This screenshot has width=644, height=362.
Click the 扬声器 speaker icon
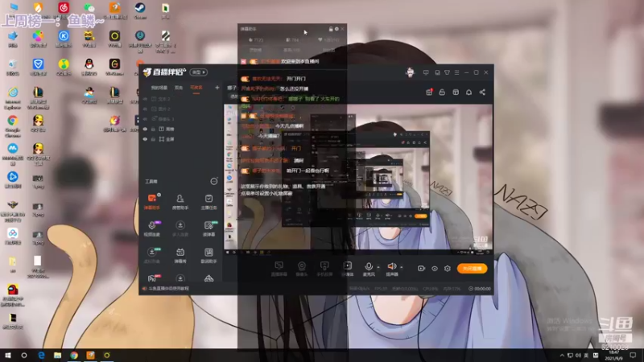(x=392, y=267)
